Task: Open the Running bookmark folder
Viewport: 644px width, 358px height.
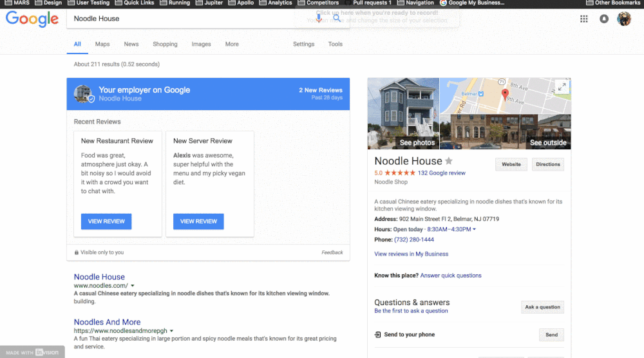Action: (x=175, y=3)
